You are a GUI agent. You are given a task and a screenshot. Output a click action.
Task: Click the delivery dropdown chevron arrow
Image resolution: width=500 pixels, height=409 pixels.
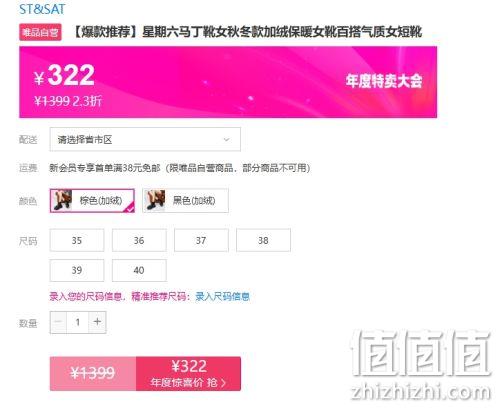coord(226,139)
